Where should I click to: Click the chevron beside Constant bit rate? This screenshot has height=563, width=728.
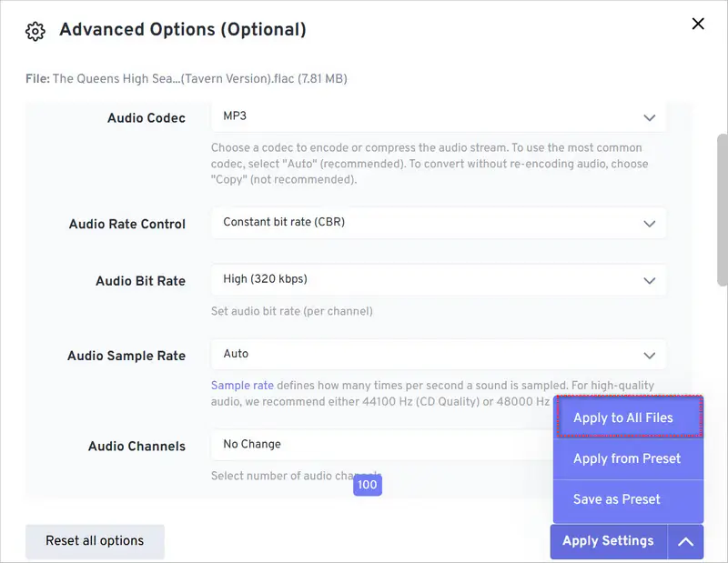point(650,223)
